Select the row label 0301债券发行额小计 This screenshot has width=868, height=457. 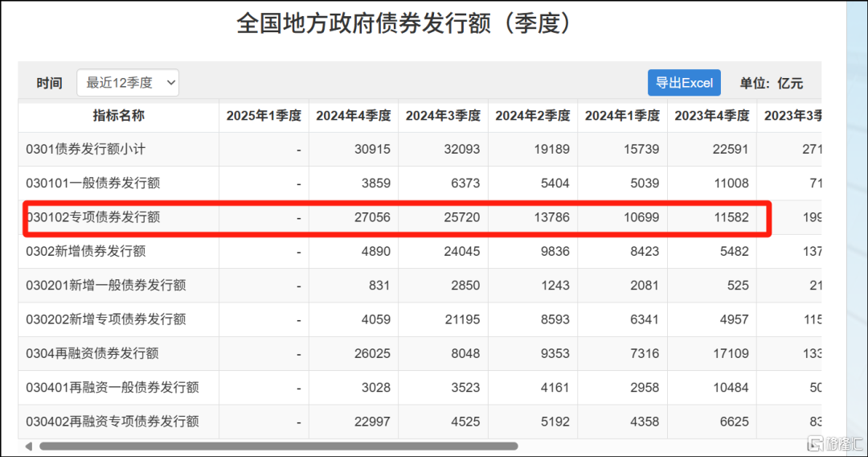pyautogui.click(x=86, y=150)
